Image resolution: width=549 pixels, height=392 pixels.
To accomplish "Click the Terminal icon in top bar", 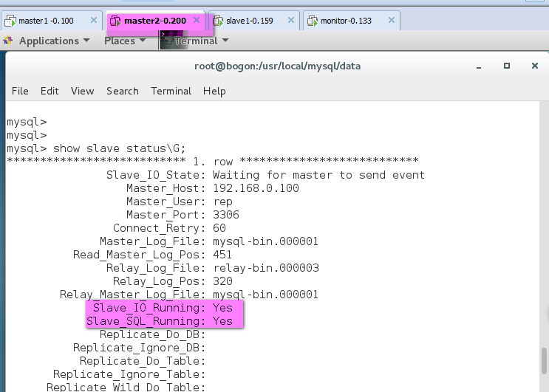I will pos(174,40).
